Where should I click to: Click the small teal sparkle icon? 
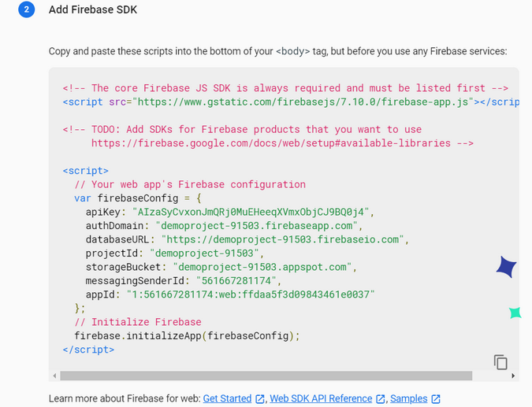pyautogui.click(x=515, y=313)
